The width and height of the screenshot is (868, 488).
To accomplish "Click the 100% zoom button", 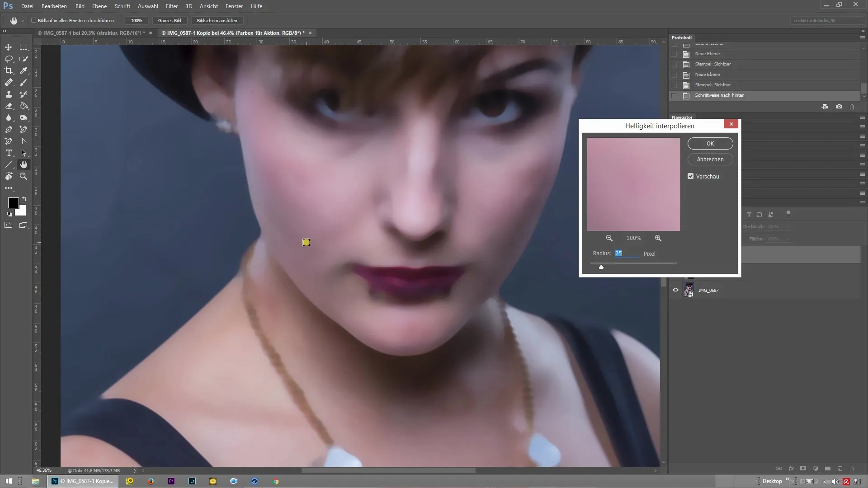I will click(137, 20).
